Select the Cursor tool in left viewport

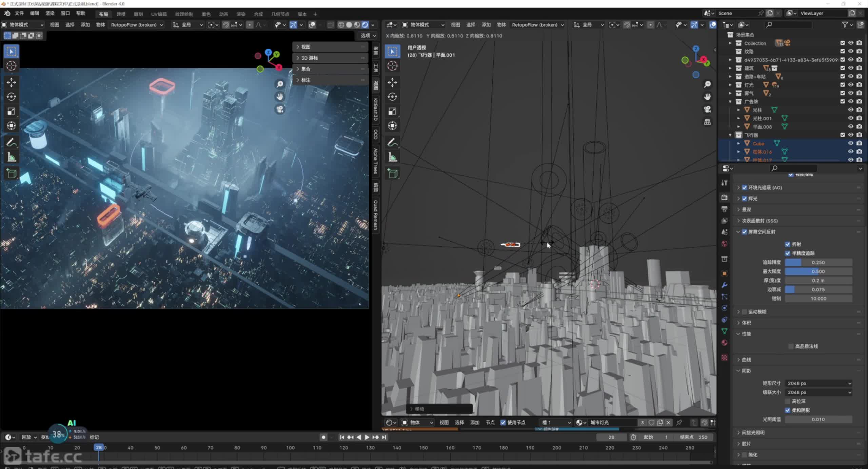[x=11, y=66]
